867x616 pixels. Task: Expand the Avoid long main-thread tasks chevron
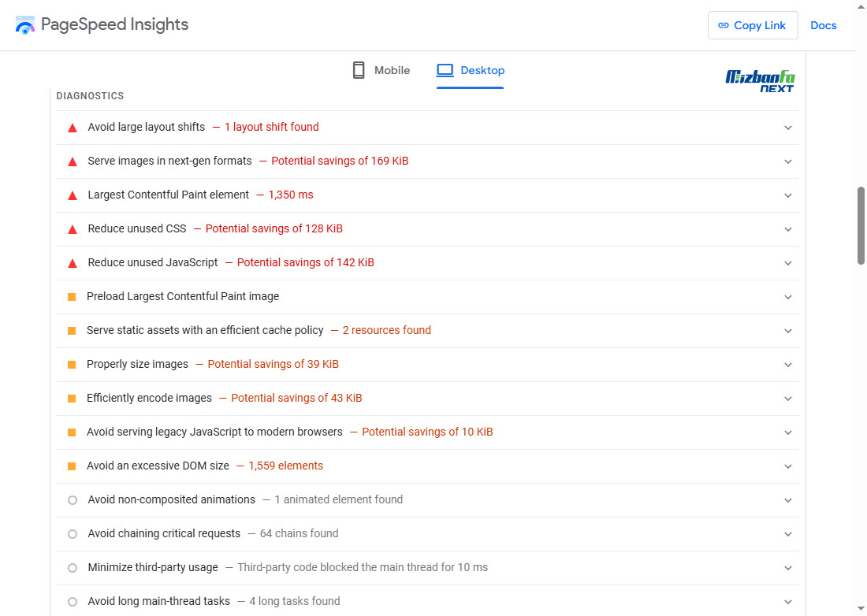pyautogui.click(x=788, y=602)
